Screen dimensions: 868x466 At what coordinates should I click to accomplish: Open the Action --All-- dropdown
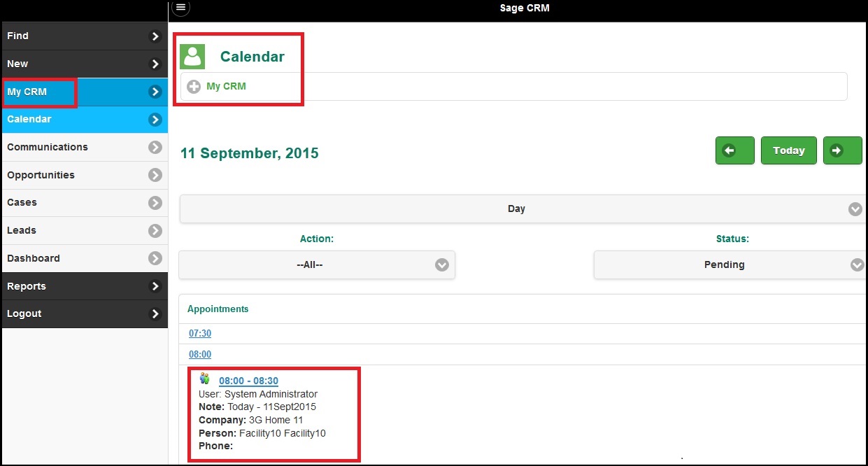[x=317, y=265]
